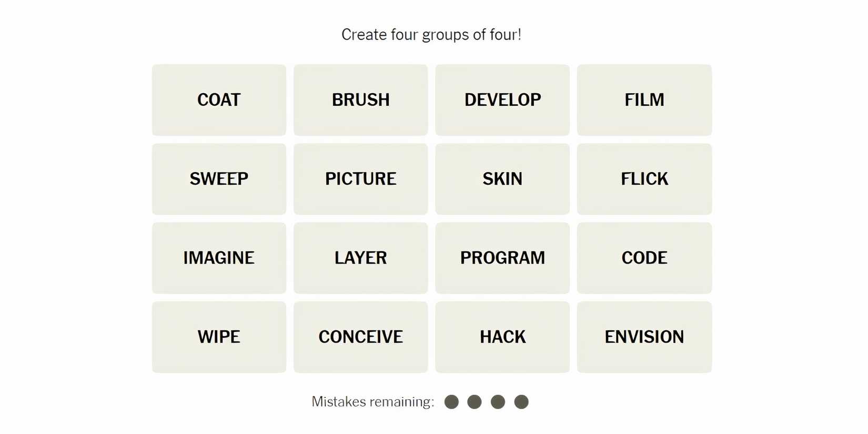This screenshot has width=868, height=434.
Task: Tap the FLICK word tile
Action: [x=644, y=179]
